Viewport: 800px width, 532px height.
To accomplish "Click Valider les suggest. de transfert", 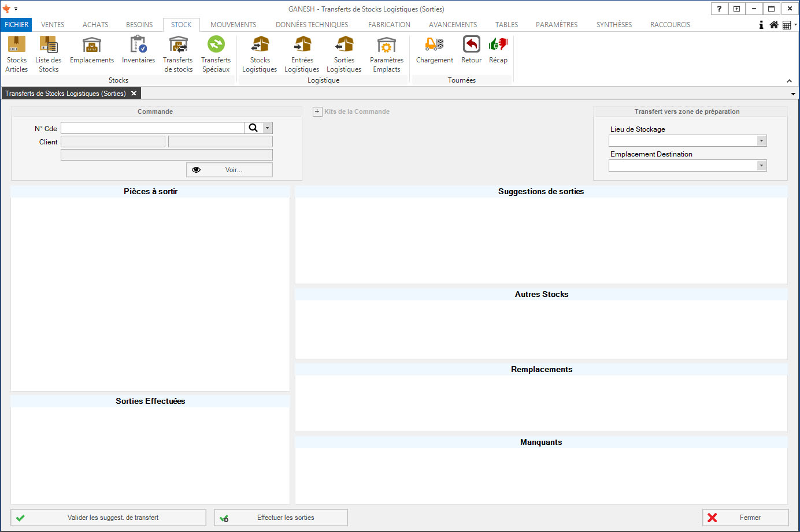I will [109, 518].
